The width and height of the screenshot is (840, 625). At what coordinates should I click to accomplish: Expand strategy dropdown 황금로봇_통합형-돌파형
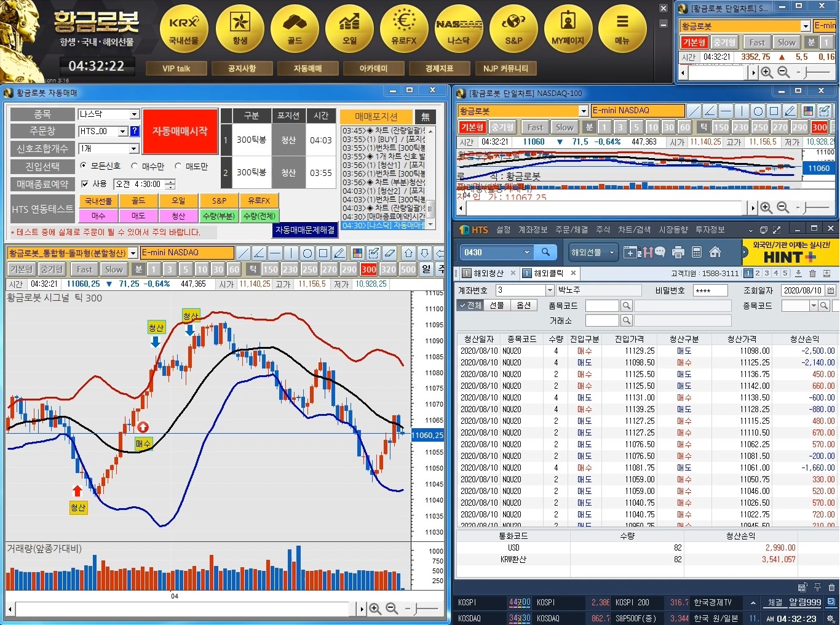click(133, 253)
